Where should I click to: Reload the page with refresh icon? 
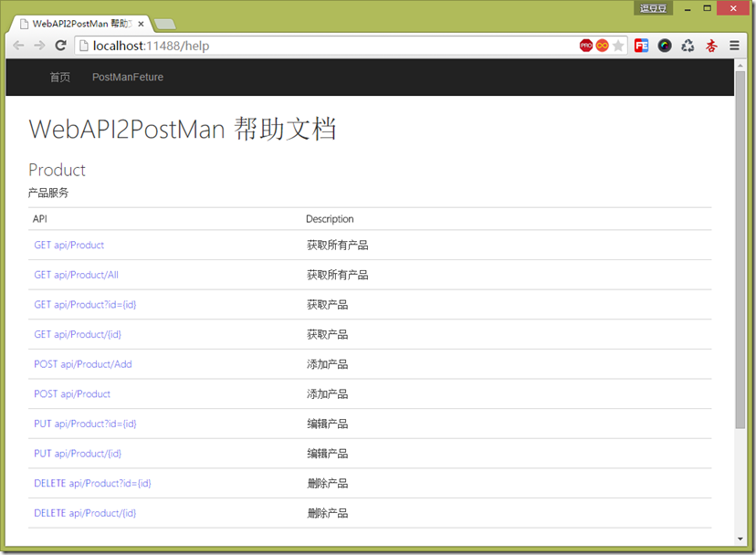point(61,46)
